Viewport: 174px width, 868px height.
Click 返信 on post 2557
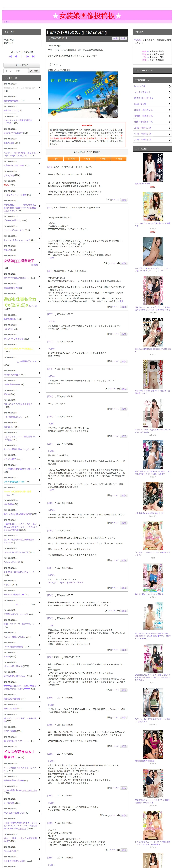(x=124, y=815)
